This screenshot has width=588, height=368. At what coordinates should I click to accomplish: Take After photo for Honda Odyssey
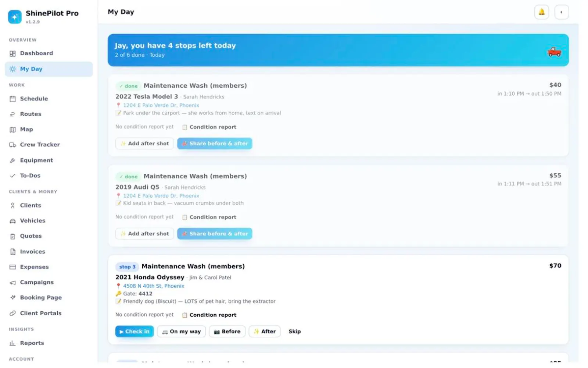pos(265,332)
